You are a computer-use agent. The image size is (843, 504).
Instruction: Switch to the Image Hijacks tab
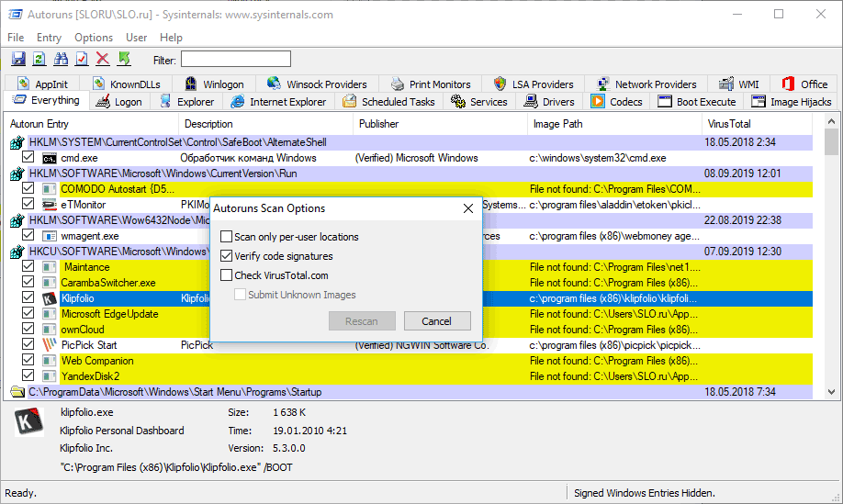click(x=792, y=102)
